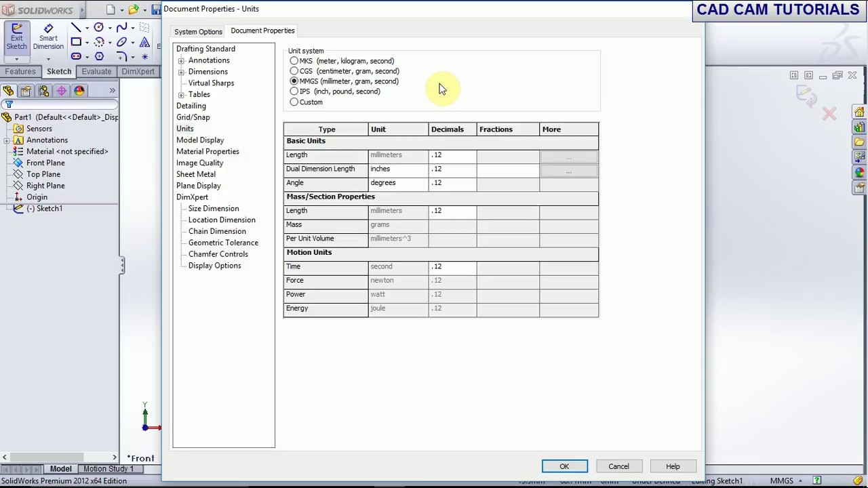Viewport: 868px width, 488px height.
Task: Select MKS unit system
Action: [x=294, y=61]
